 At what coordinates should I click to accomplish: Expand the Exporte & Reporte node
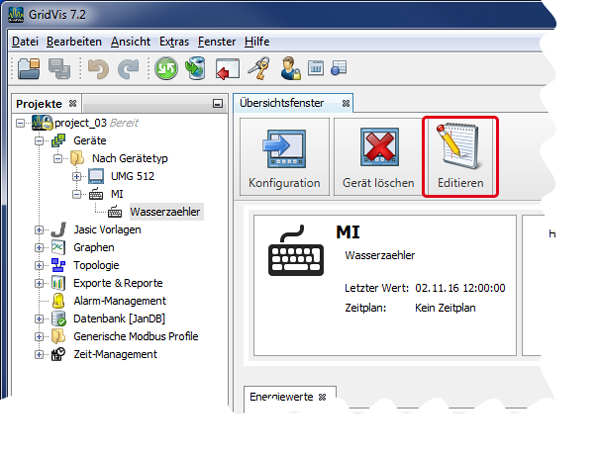tap(39, 283)
